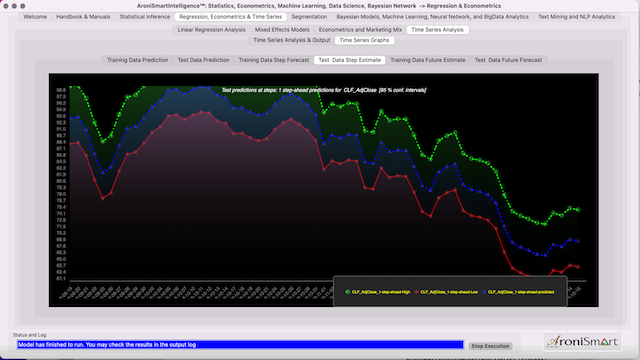640x360 pixels.
Task: Switch to Handbook & Manuals tab
Action: [83, 17]
